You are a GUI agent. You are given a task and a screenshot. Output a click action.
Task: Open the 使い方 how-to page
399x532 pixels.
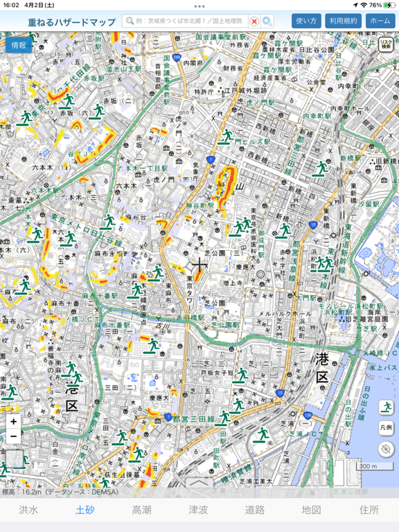click(306, 21)
